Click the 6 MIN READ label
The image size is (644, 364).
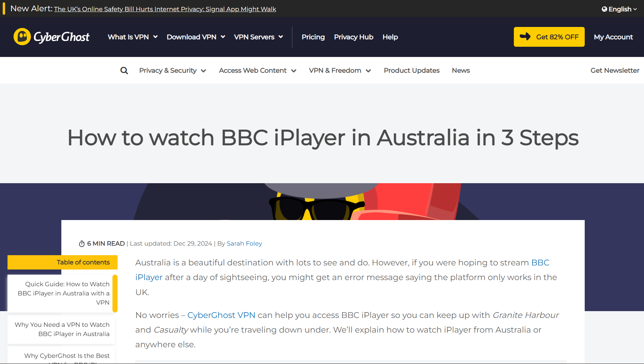click(106, 244)
